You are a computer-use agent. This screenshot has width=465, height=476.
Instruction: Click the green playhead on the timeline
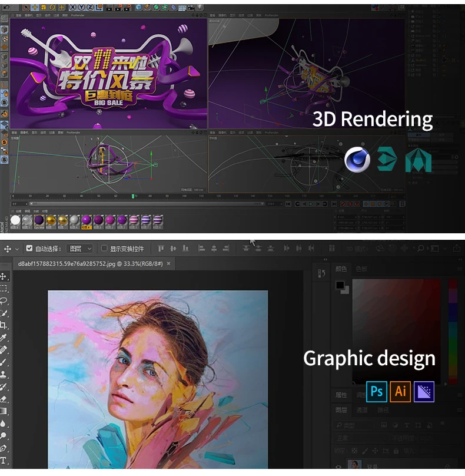click(133, 196)
